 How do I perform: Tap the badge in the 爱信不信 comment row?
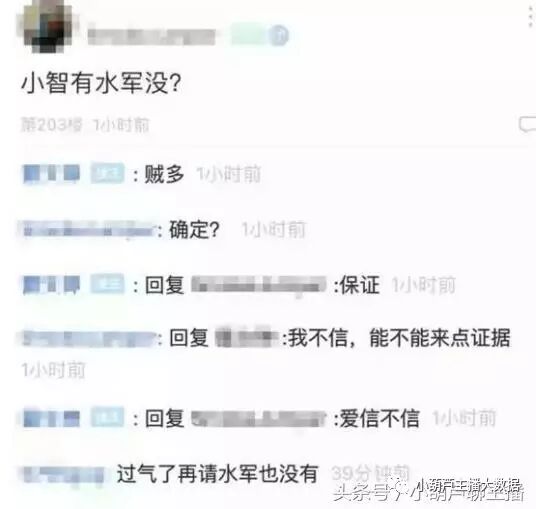coord(107,417)
